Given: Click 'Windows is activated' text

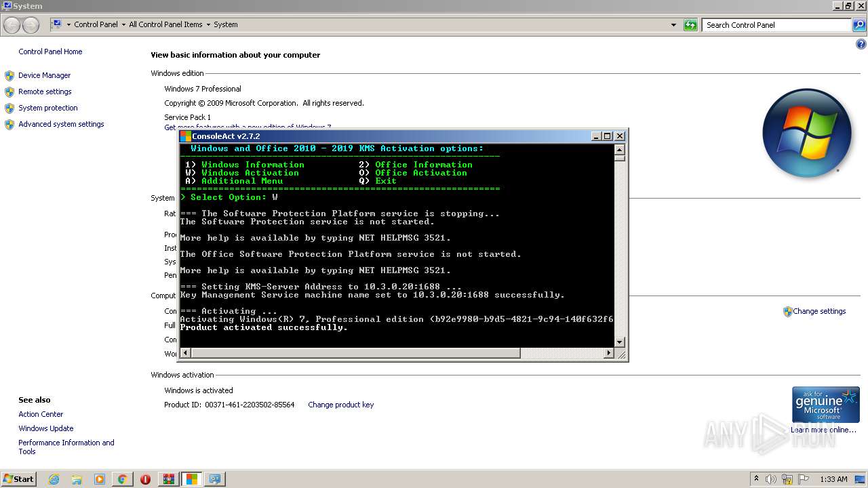Looking at the screenshot, I should (199, 390).
